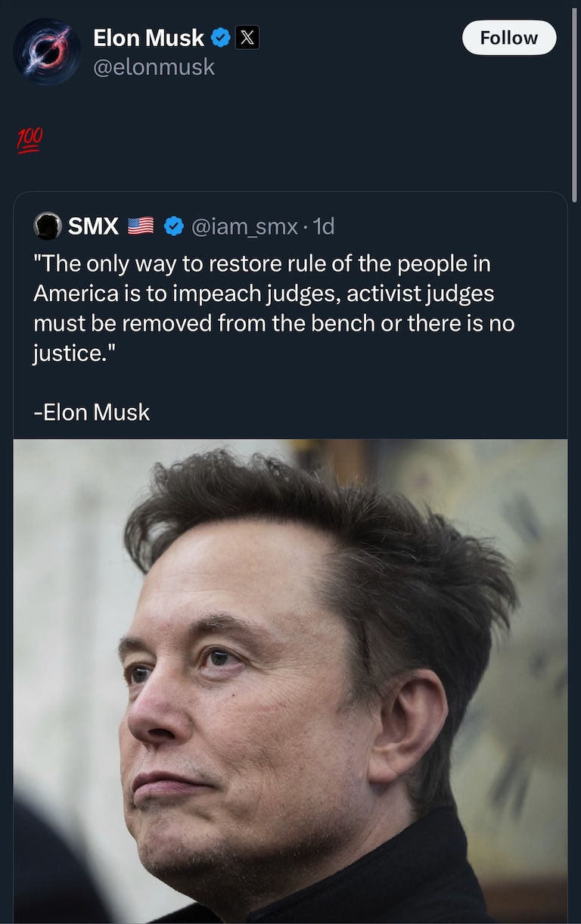The image size is (581, 924).
Task: Click the X affiliation badge
Action: (x=247, y=37)
